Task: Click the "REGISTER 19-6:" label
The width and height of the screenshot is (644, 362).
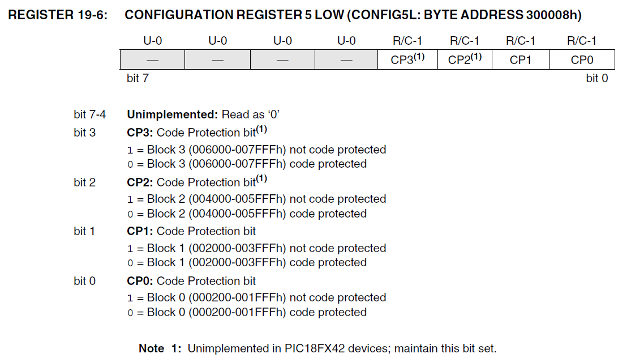Action: [58, 15]
